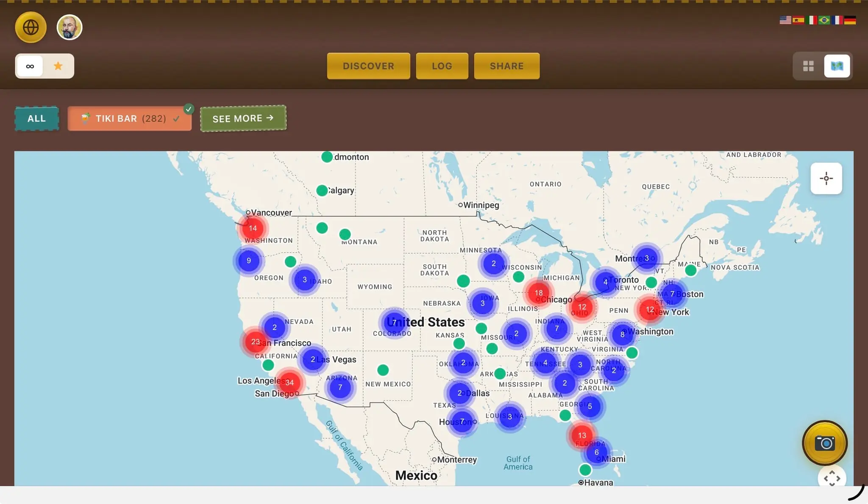Click the green marker on Montana label

345,234
